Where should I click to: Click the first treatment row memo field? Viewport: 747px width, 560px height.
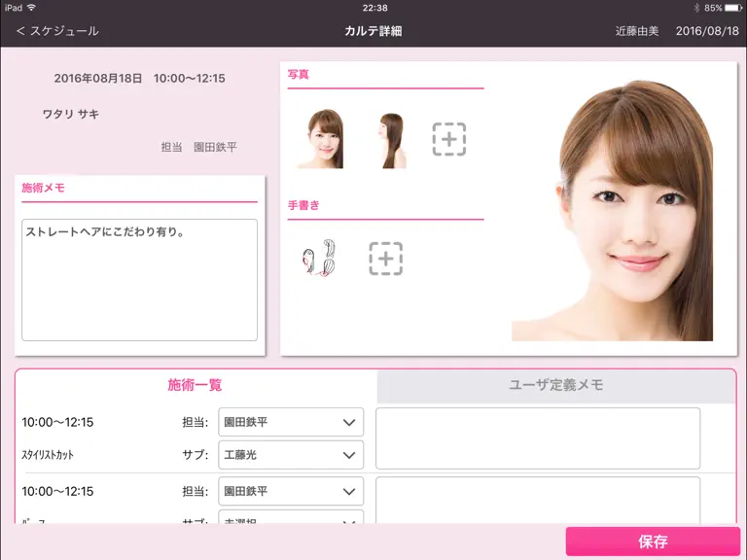[538, 438]
